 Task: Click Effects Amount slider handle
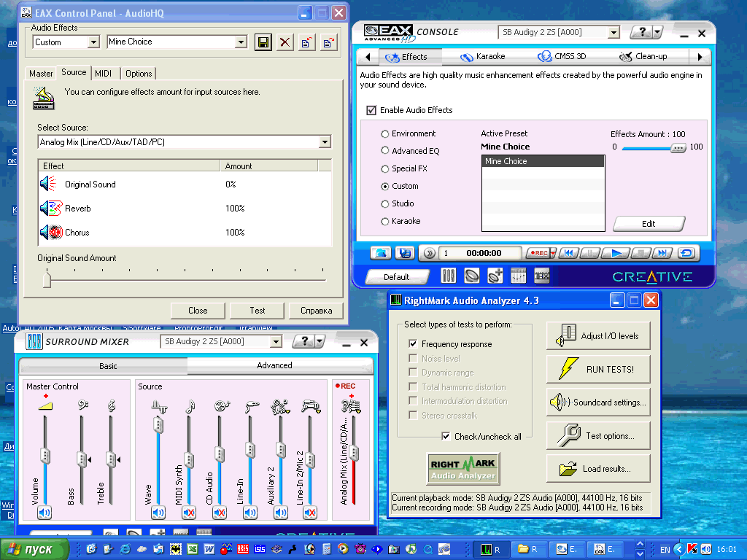point(678,148)
